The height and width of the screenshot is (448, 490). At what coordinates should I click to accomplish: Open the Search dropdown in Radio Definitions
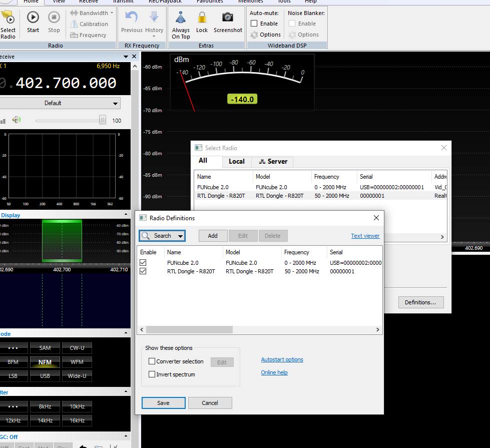[x=180, y=236]
